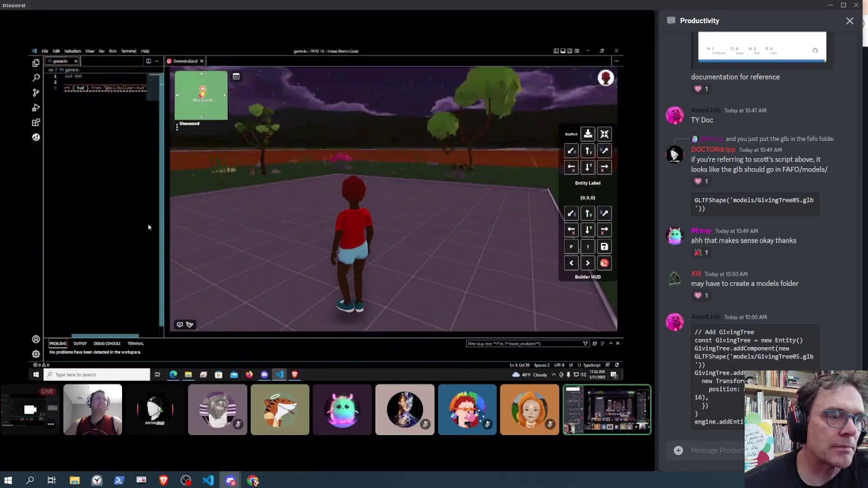This screenshot has width=868, height=488.
Task: Click TypeScript language mode in status bar
Action: 592,365
